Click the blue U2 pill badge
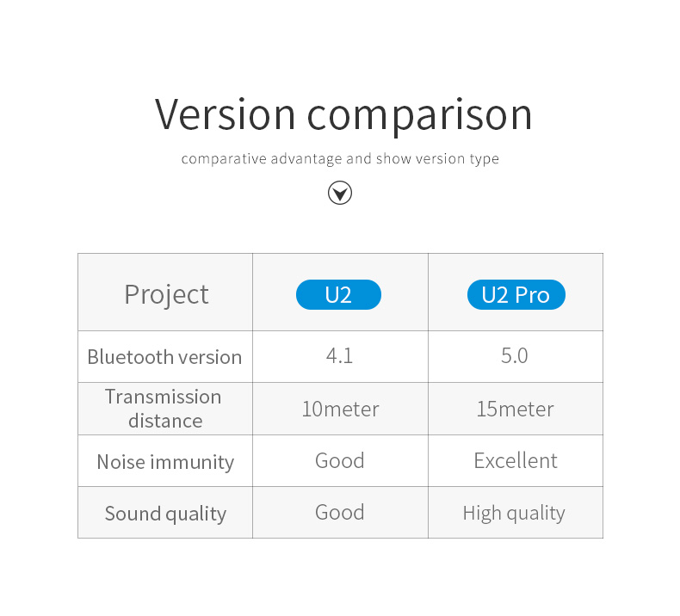The height and width of the screenshot is (616, 680). (x=338, y=295)
